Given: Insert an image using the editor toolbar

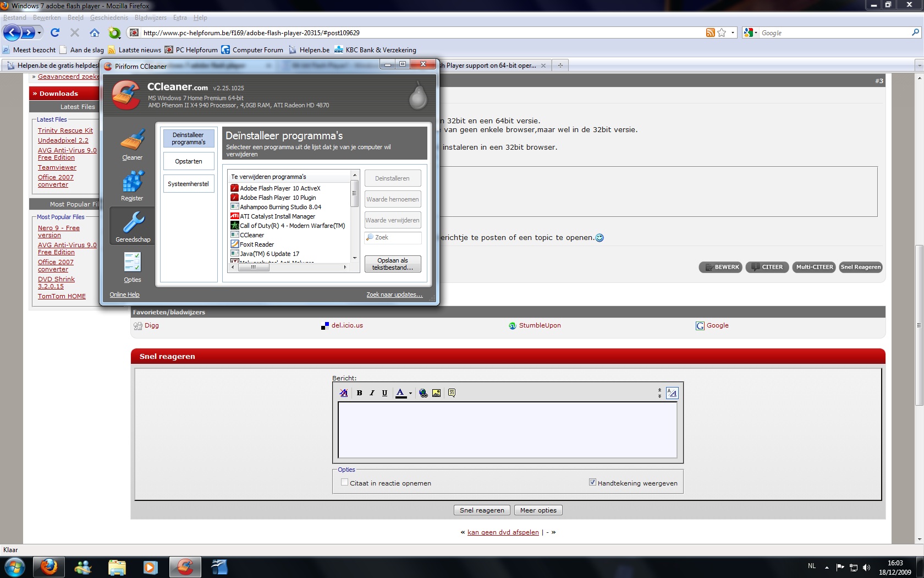Looking at the screenshot, I should [x=436, y=393].
